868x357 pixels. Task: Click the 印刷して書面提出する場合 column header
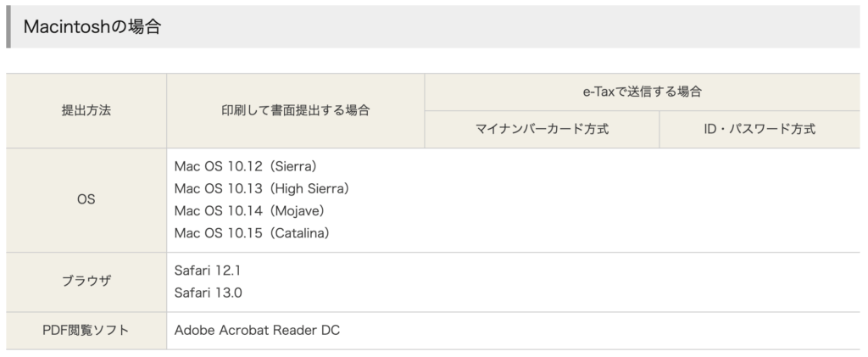pos(296,111)
